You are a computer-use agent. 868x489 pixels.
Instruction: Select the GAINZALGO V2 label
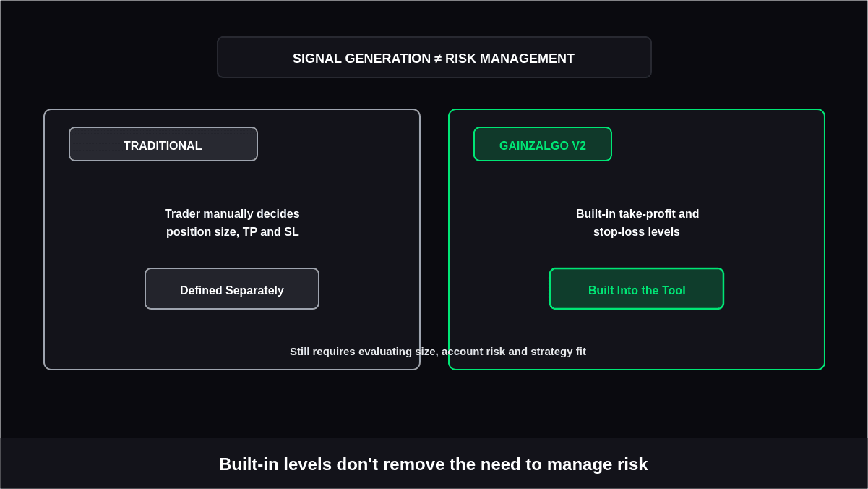tap(543, 145)
